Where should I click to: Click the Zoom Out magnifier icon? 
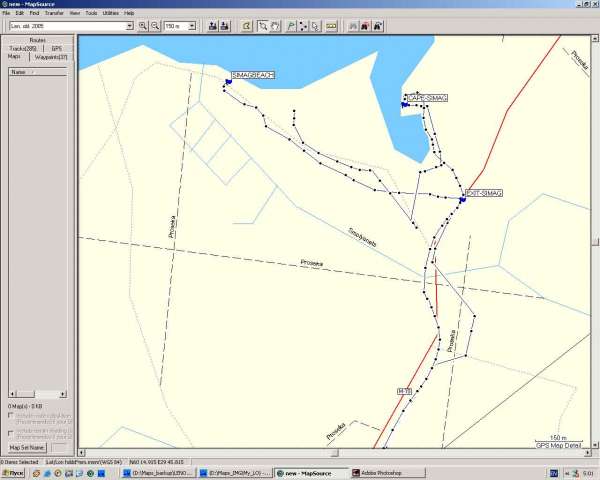(155, 25)
